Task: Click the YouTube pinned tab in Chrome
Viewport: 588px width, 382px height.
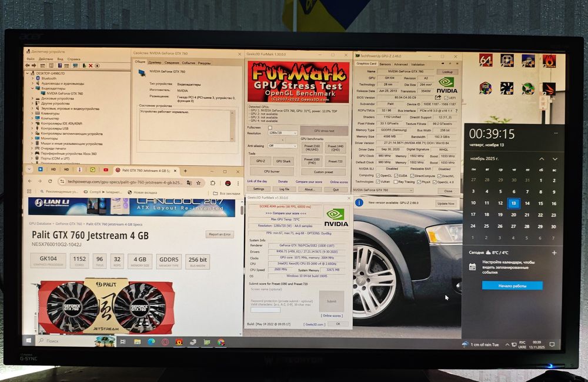Action: [x=106, y=170]
